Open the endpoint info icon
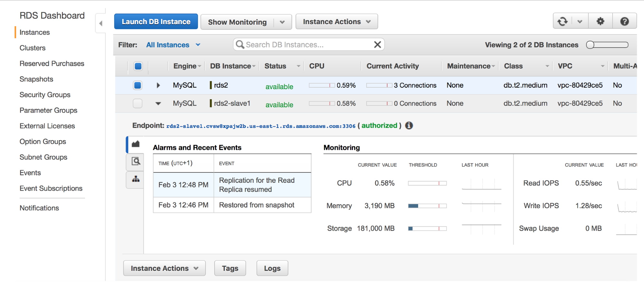 click(409, 125)
